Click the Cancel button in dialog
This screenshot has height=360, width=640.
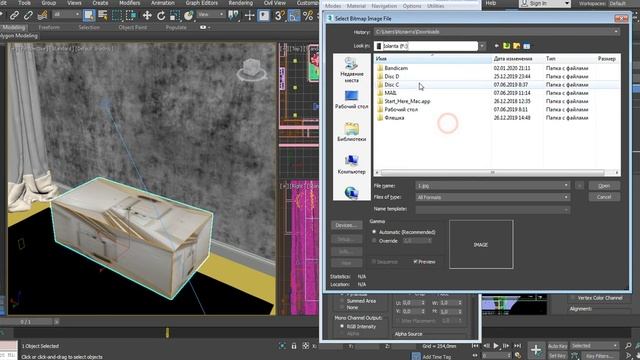coord(604,197)
